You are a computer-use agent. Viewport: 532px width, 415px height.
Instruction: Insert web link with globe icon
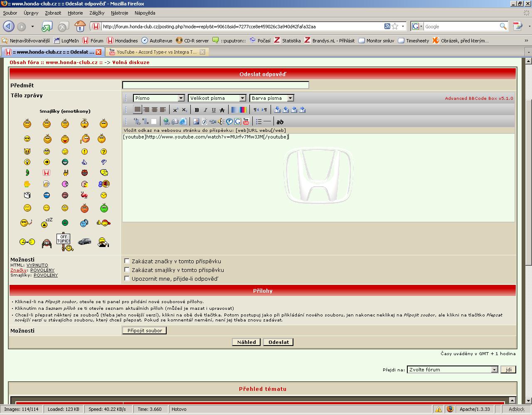(x=166, y=122)
